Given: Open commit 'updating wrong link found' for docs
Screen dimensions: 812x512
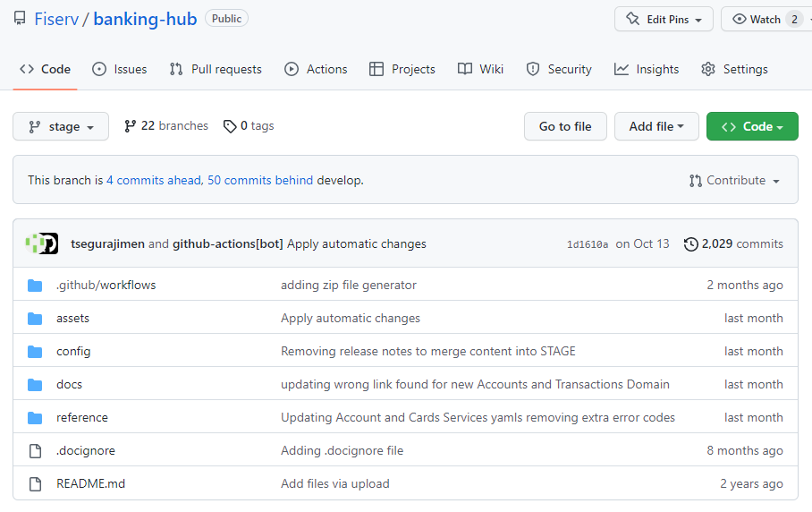Looking at the screenshot, I should coord(475,385).
